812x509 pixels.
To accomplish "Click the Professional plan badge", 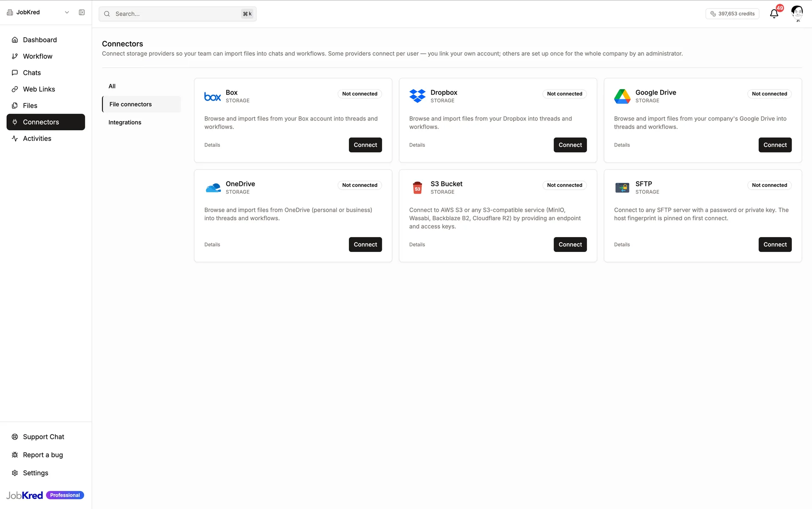I will coord(65,495).
